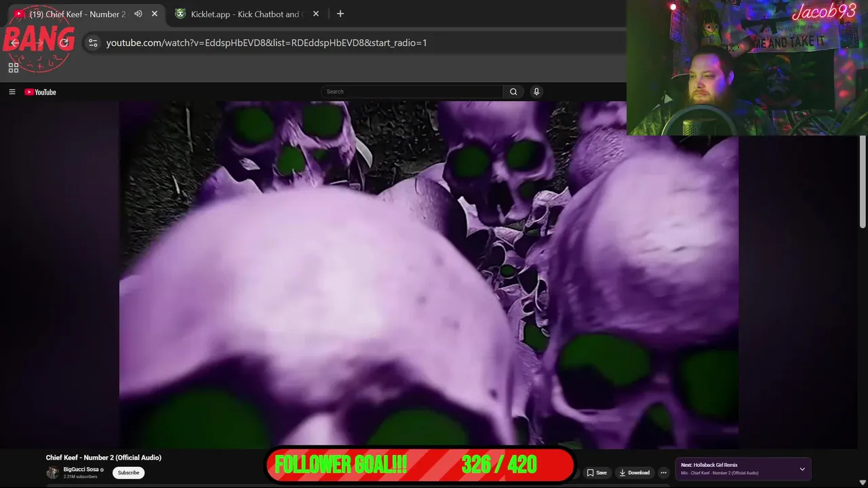Open site information icon in address bar

click(x=93, y=43)
